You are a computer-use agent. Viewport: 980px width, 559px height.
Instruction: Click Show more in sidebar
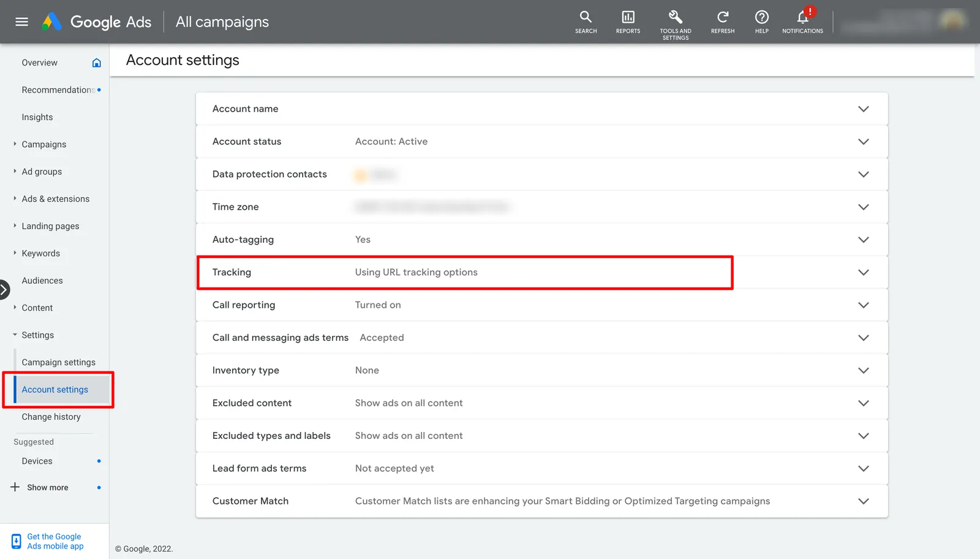[x=48, y=487]
